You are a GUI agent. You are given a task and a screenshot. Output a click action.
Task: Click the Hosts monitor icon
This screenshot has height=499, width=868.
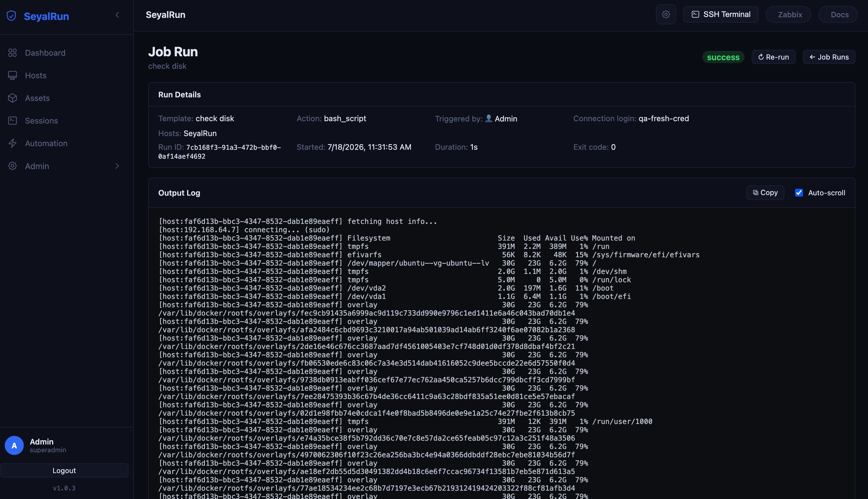pos(12,75)
